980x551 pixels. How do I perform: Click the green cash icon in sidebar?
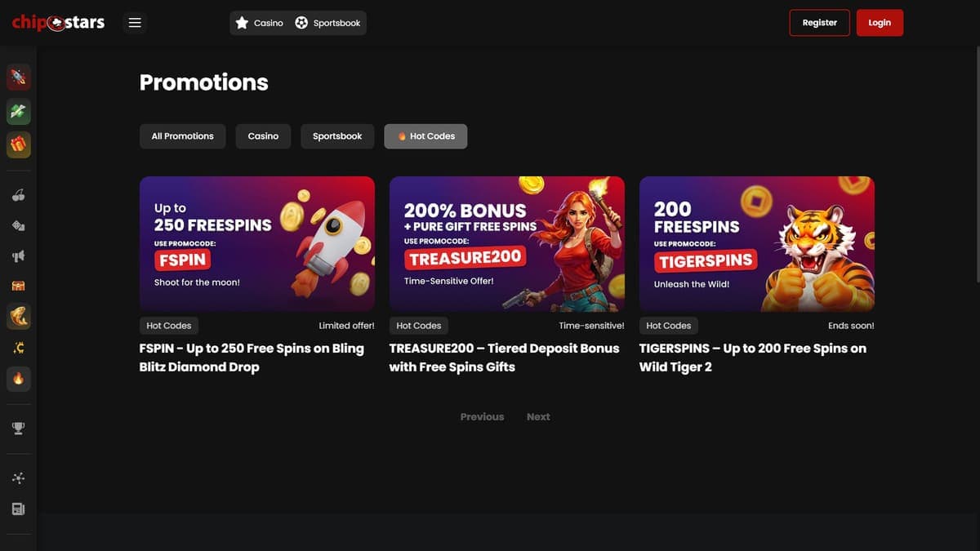[19, 111]
